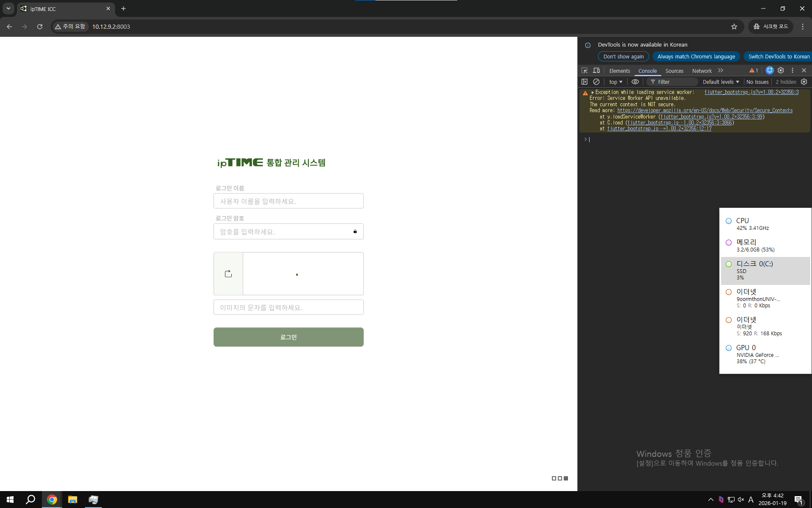The width and height of the screenshot is (812, 508).
Task: Open the Mozilla Secure_Contexts link
Action: click(x=705, y=110)
